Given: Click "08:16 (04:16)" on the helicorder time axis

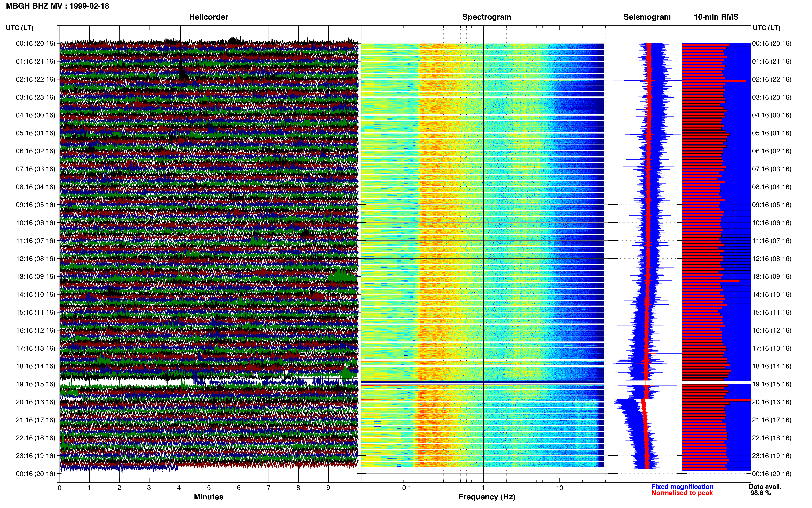Looking at the screenshot, I should 35,187.
